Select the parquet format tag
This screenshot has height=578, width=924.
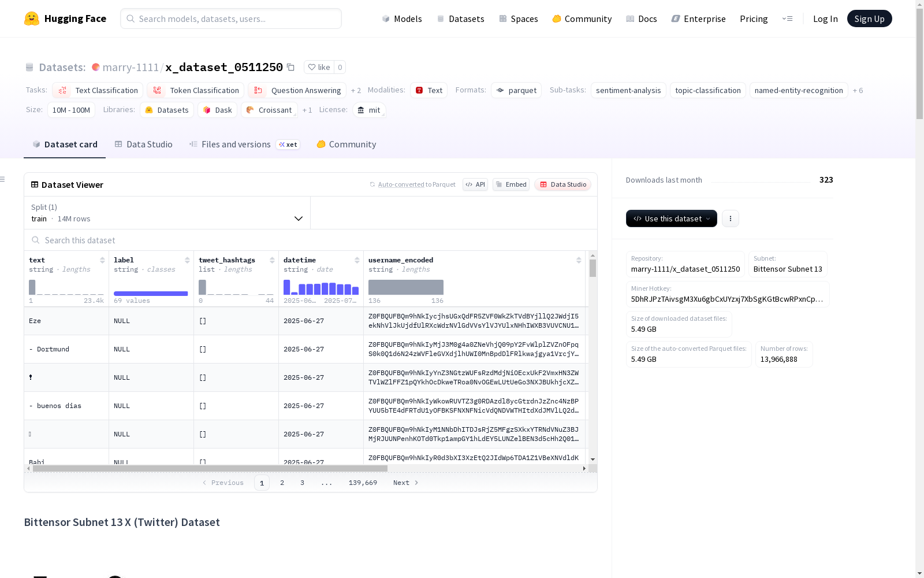516,90
